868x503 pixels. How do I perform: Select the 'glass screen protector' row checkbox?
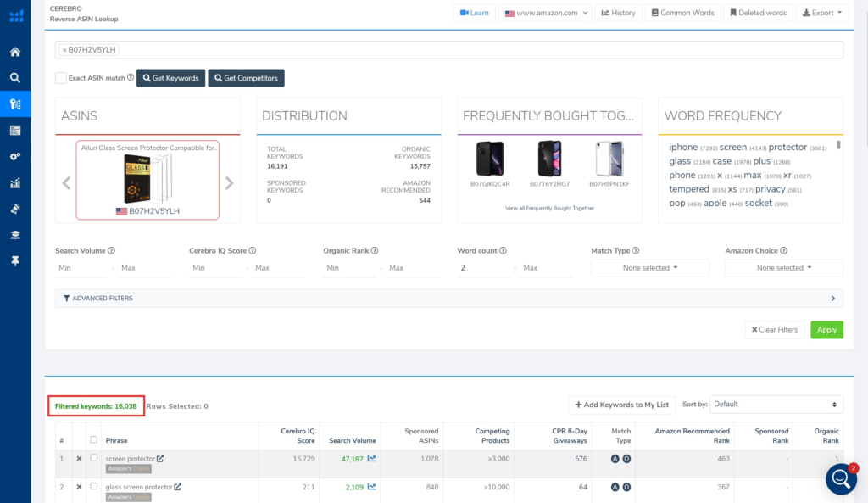93,486
